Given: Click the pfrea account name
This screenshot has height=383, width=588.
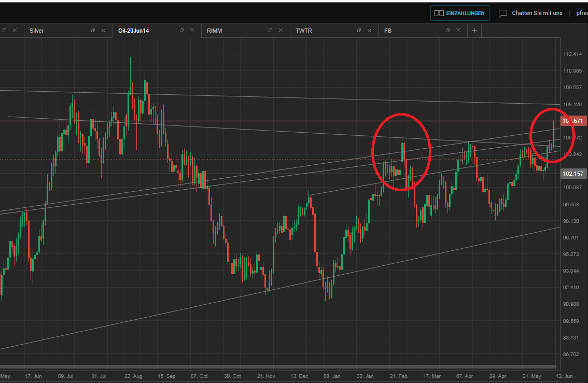Looking at the screenshot, I should click(582, 13).
